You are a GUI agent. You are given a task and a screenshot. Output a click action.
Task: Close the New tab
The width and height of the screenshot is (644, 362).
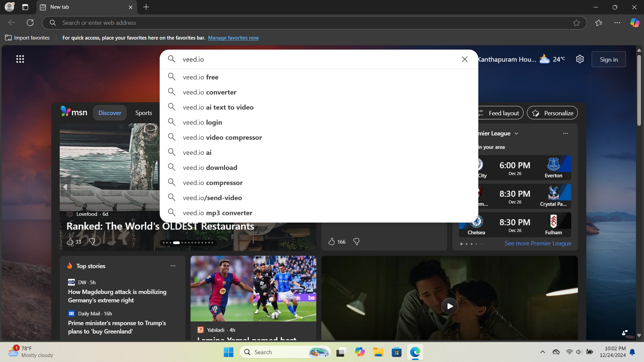(130, 7)
